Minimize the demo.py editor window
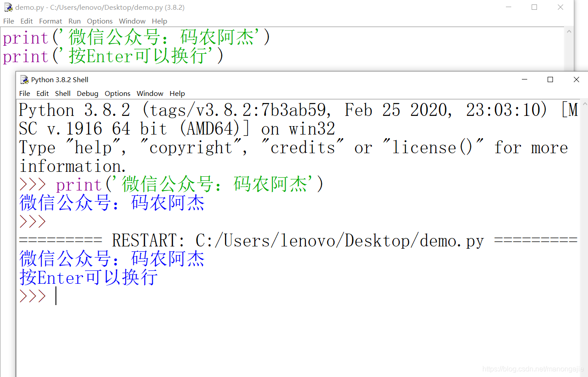 tap(509, 7)
